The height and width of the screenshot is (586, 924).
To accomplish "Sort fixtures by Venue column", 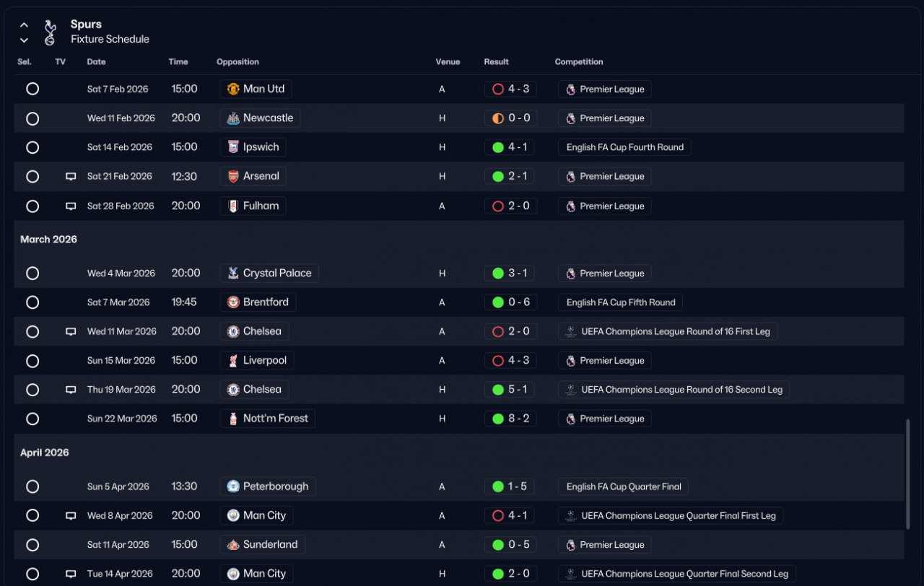I will pos(448,62).
